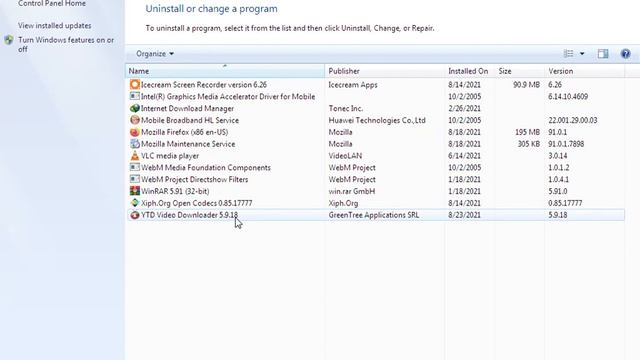Click the 195 MB size cell

[527, 132]
